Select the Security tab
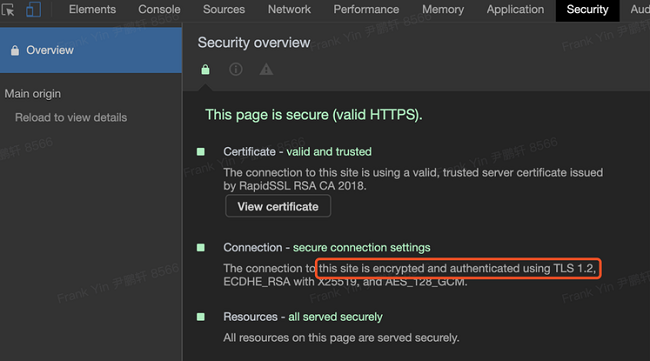Screen dimensions: 650x361 [x=587, y=10]
